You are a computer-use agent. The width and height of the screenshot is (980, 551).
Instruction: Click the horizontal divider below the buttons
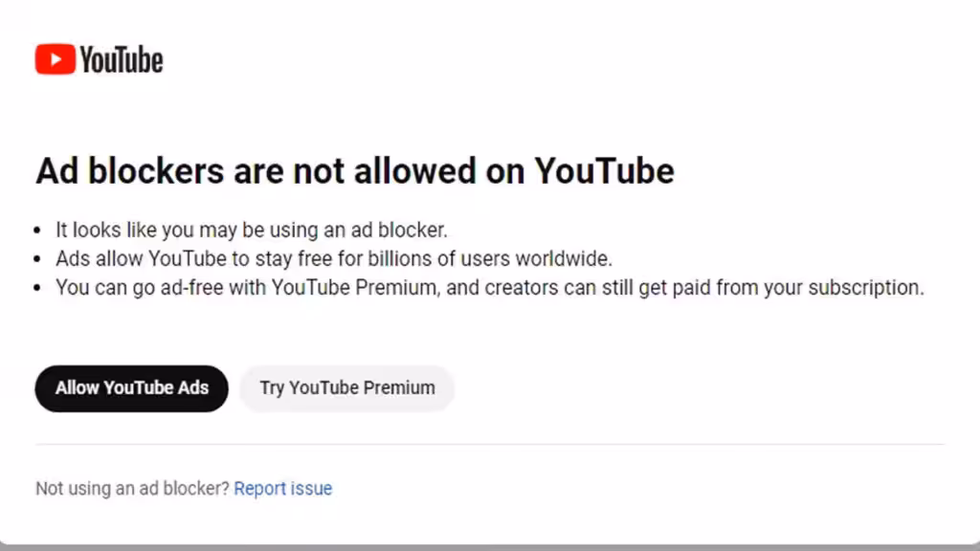(490, 444)
